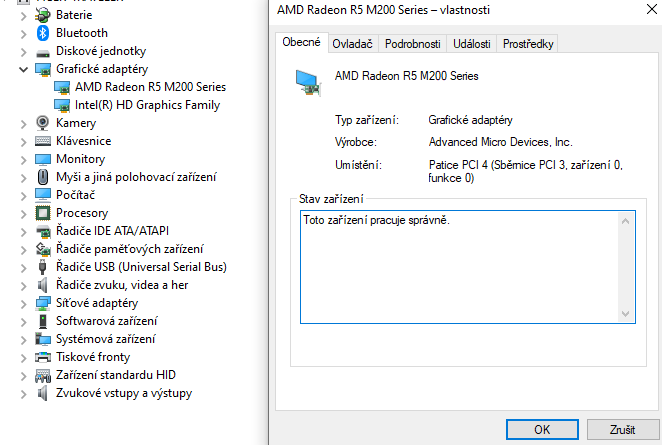The image size is (662, 445).
Task: Expand the Tiskové fronty category
Action: click(x=23, y=358)
